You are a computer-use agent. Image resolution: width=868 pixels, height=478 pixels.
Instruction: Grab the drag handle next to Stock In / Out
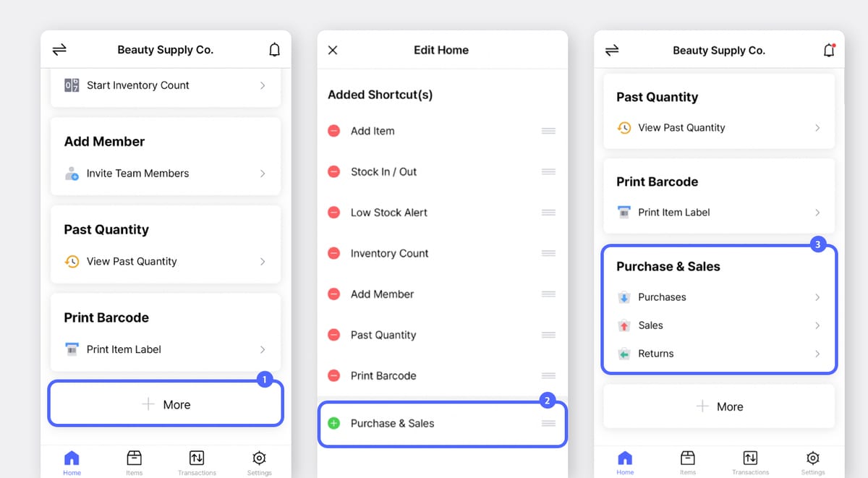click(x=548, y=171)
